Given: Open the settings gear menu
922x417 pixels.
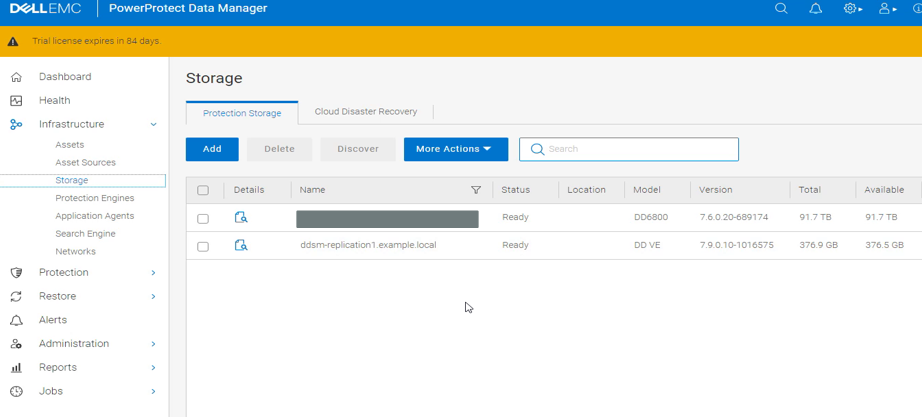Looking at the screenshot, I should [853, 9].
